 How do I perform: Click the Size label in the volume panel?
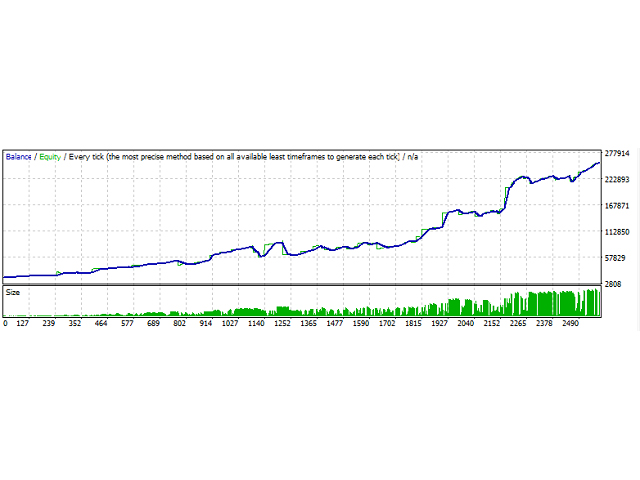point(13,293)
